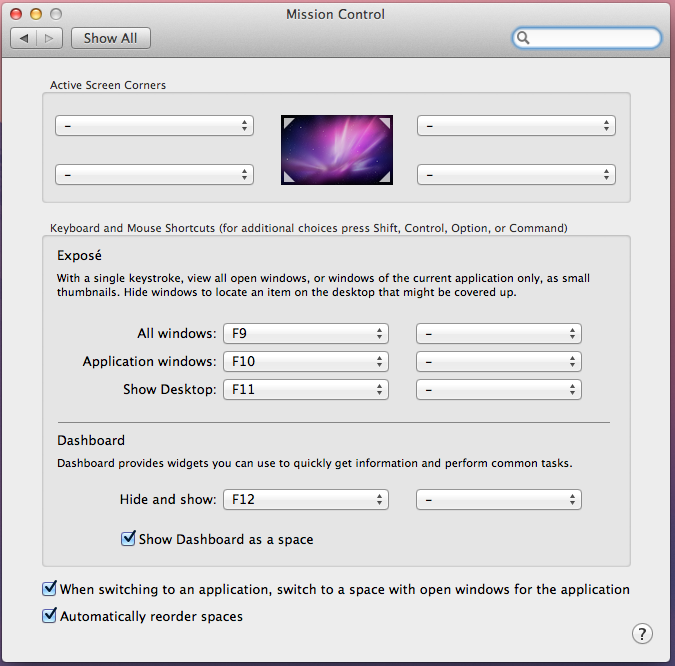675x666 pixels.
Task: Open bottom-right screen corner dropdown
Action: click(516, 175)
